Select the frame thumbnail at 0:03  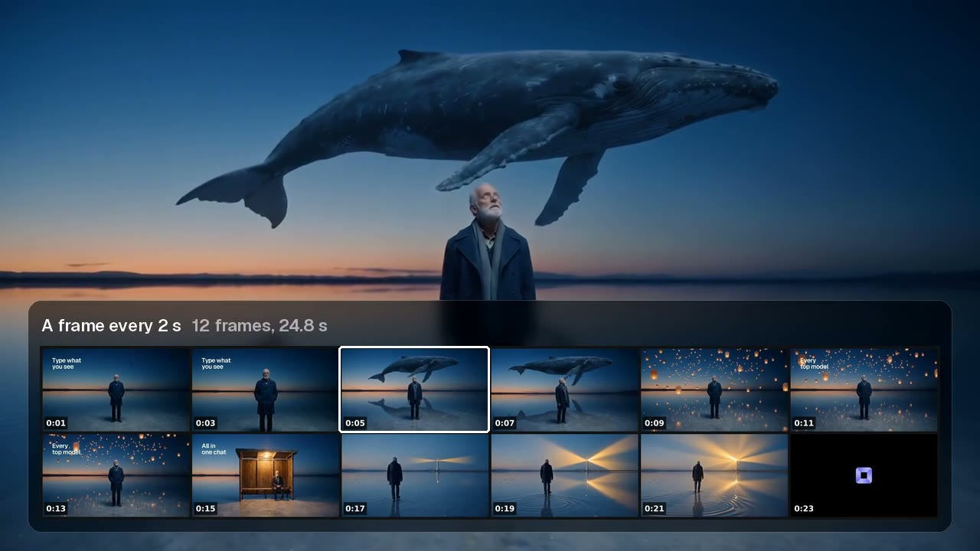[x=265, y=390]
